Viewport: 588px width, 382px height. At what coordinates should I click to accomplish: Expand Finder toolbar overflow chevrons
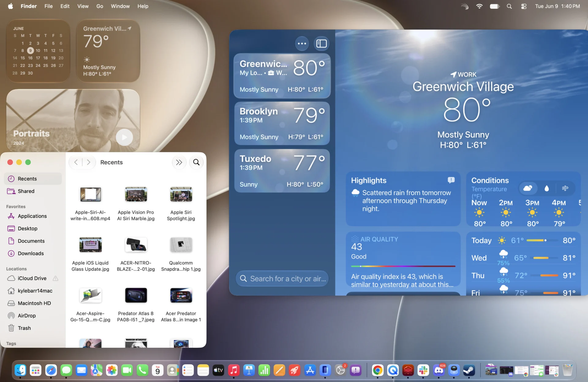click(179, 162)
